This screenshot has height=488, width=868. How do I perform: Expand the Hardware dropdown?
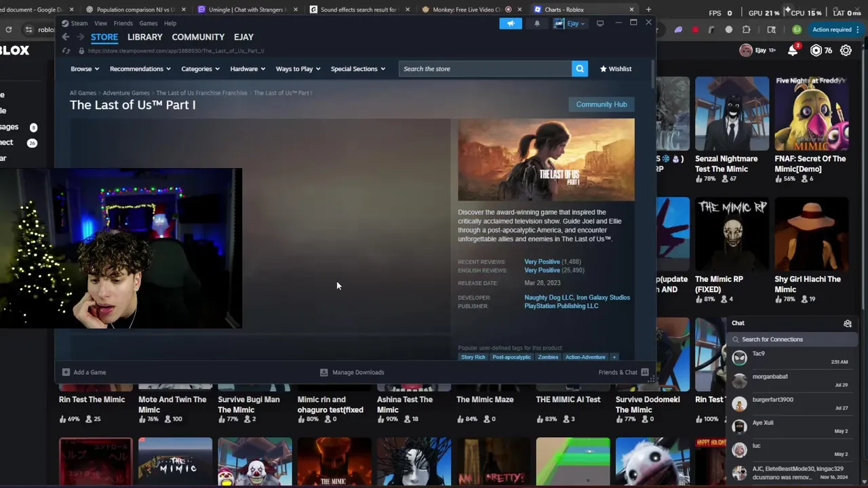[248, 68]
